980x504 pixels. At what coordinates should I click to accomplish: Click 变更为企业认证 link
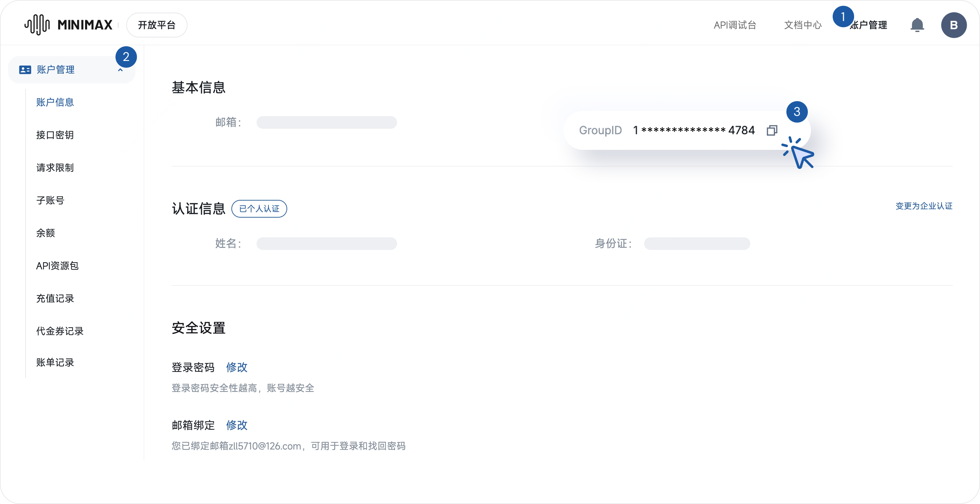coord(924,206)
